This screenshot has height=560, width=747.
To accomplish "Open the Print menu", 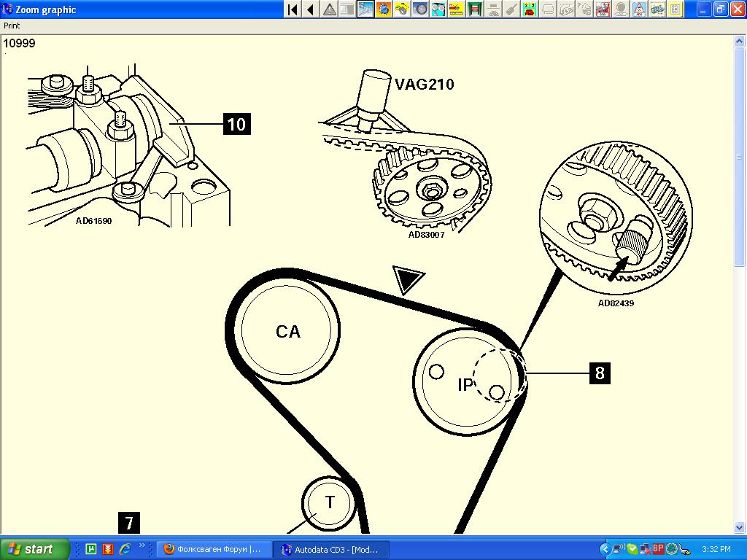I will click(x=12, y=26).
